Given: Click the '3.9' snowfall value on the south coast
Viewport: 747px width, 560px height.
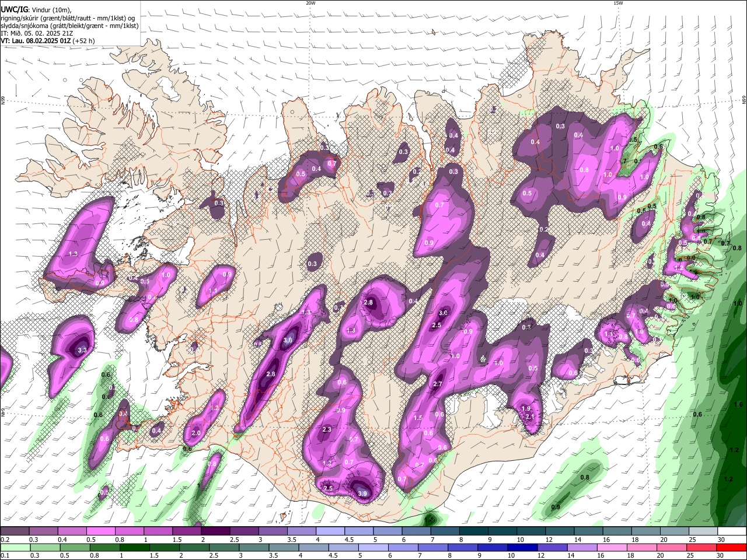Looking at the screenshot, I should tap(362, 494).
